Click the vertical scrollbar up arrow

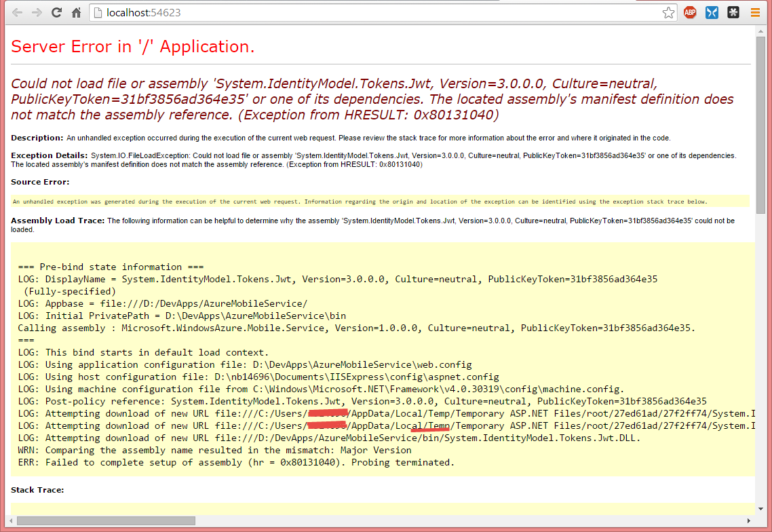(x=760, y=31)
